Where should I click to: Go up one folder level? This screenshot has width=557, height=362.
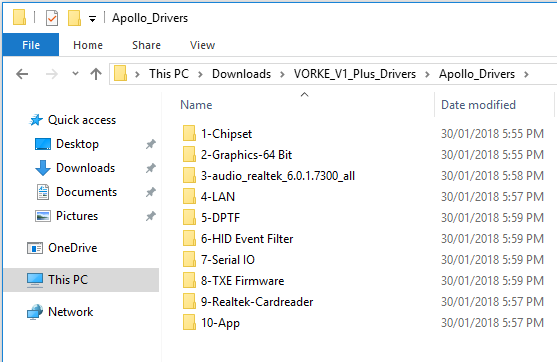96,74
